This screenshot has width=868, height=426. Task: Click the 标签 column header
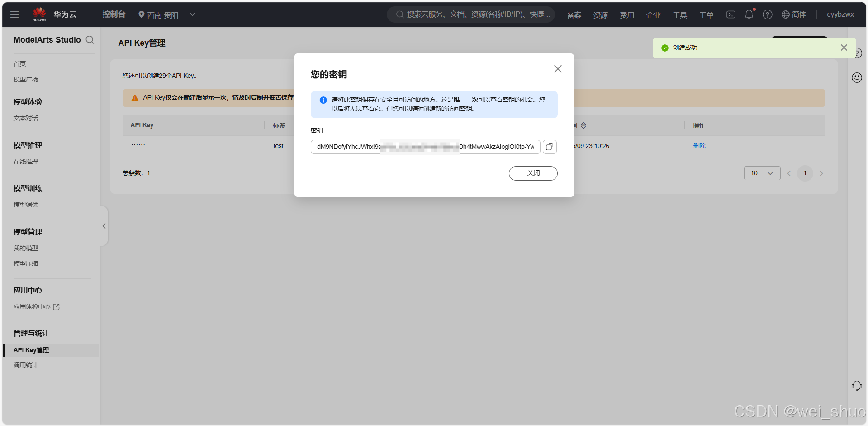[x=279, y=125]
